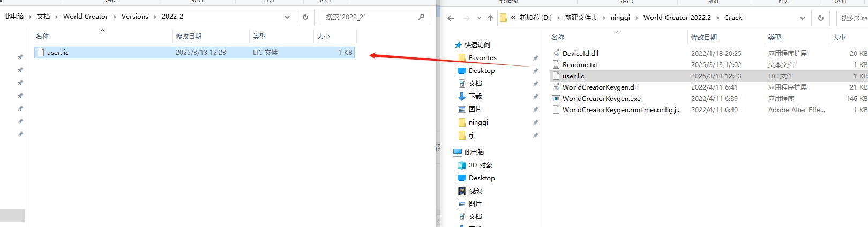Click 新加卷 (D:) breadcrumb segment
Image resolution: width=868 pixels, height=227 pixels.
point(536,18)
